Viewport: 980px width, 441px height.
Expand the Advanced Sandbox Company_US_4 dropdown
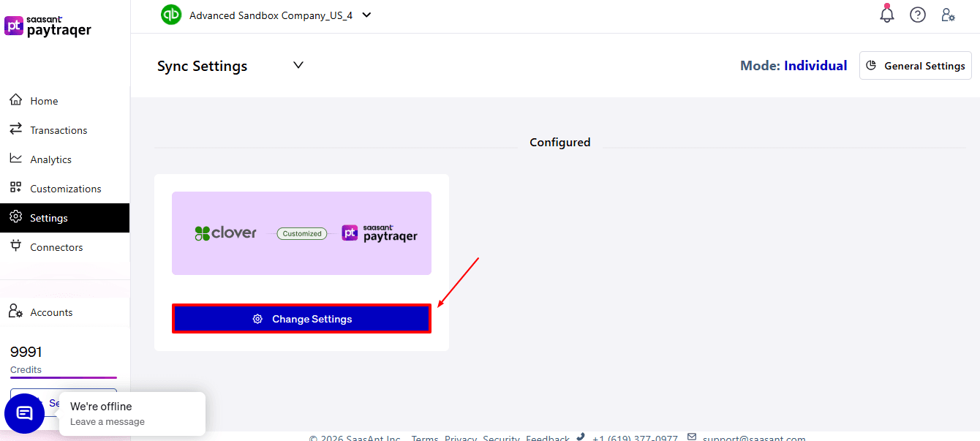click(x=366, y=15)
